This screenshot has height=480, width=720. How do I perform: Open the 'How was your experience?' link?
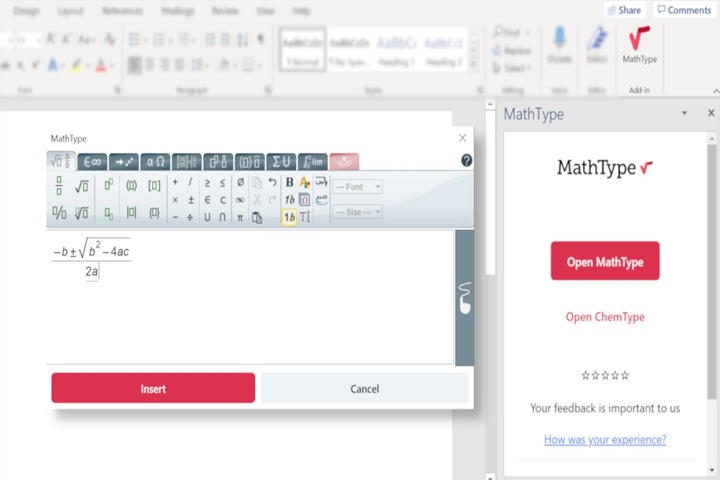tap(605, 440)
